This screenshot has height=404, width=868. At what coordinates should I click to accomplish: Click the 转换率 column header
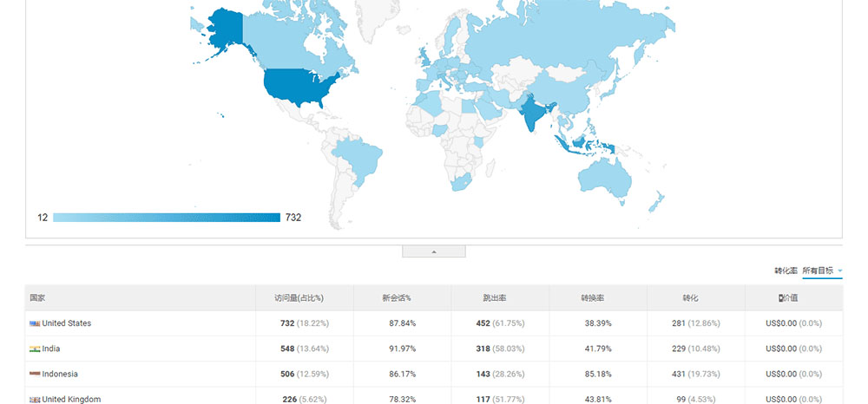click(592, 297)
